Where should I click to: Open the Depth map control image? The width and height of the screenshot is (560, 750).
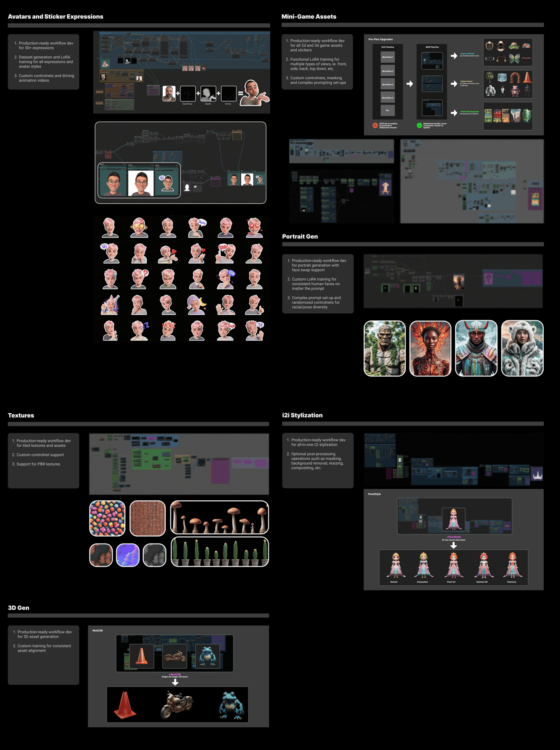pos(208,94)
